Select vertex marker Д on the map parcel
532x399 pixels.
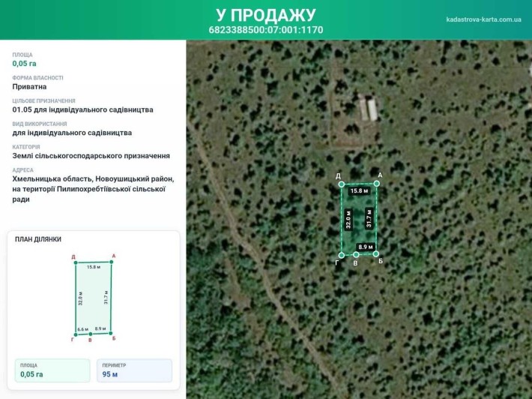click(342, 184)
